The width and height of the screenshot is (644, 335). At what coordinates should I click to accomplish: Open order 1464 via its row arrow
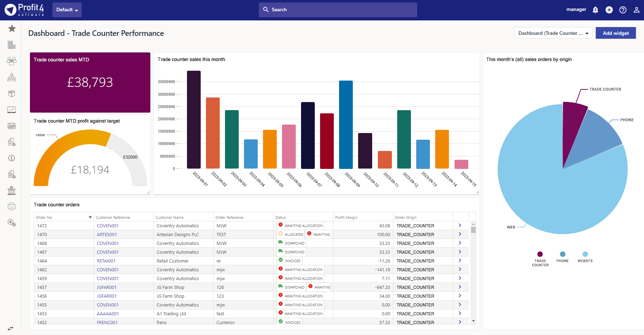[460, 260]
